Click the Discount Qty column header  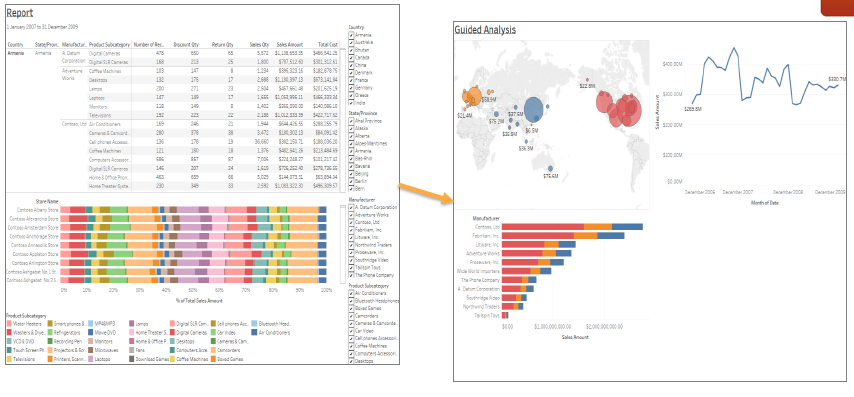point(186,45)
